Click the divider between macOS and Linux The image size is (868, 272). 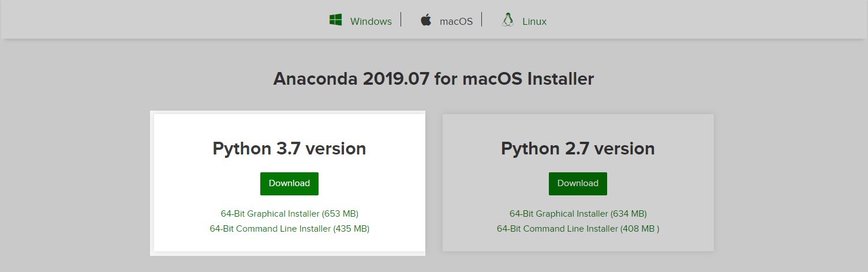click(x=481, y=20)
